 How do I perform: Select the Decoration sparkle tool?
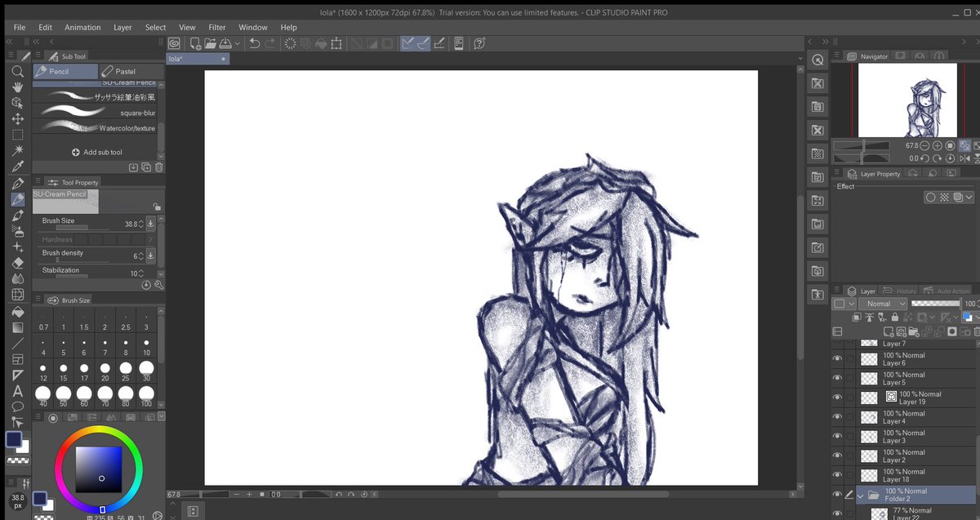17,247
